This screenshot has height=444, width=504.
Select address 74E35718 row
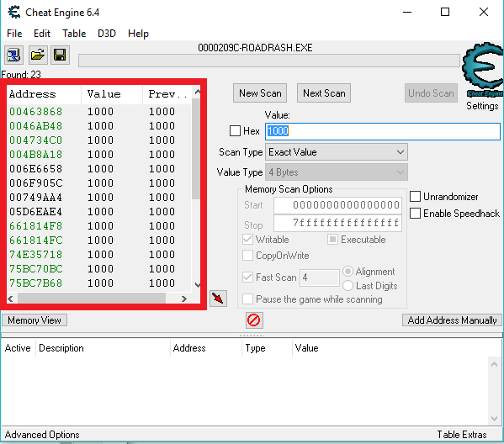[99, 255]
